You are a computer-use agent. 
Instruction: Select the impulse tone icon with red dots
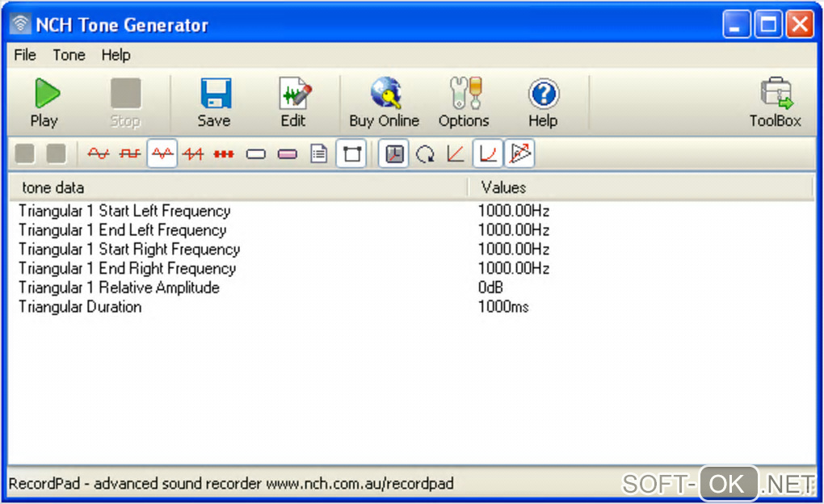(x=224, y=153)
